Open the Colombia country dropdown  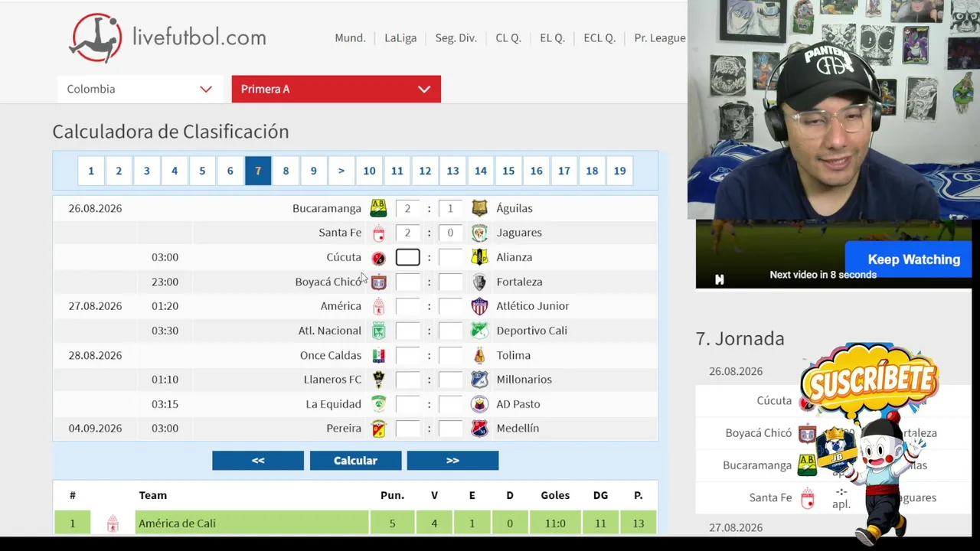(139, 89)
